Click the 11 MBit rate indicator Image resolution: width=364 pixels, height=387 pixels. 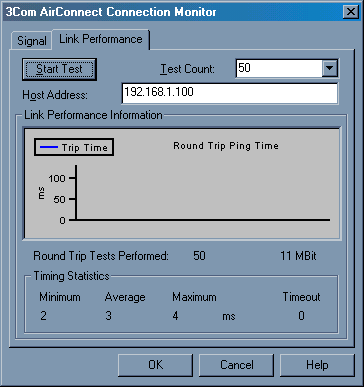[298, 256]
